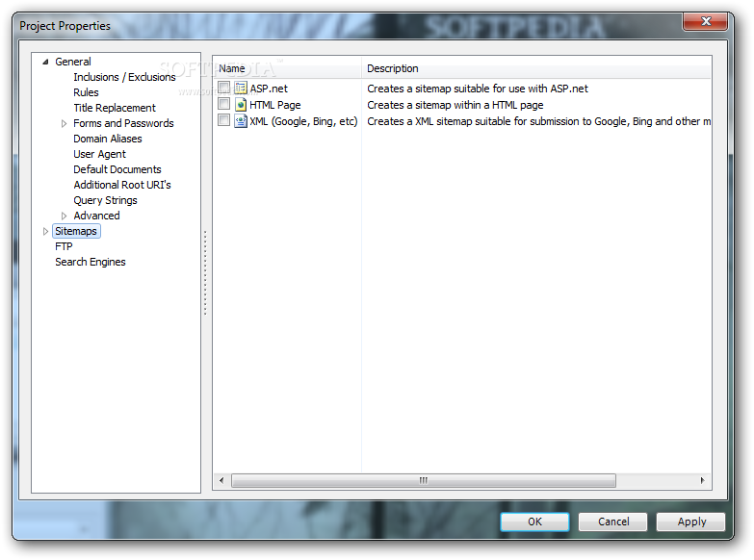Sort by the Description column header

[x=536, y=68]
